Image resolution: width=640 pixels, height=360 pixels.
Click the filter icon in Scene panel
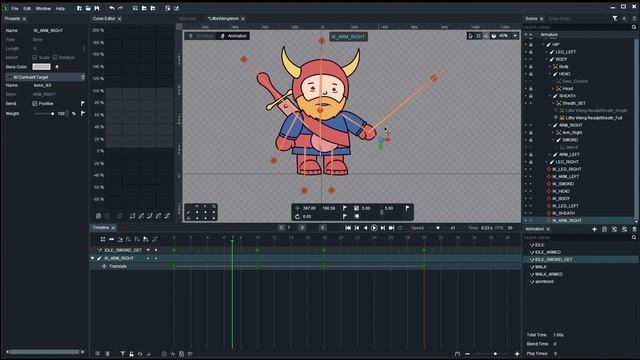click(615, 19)
